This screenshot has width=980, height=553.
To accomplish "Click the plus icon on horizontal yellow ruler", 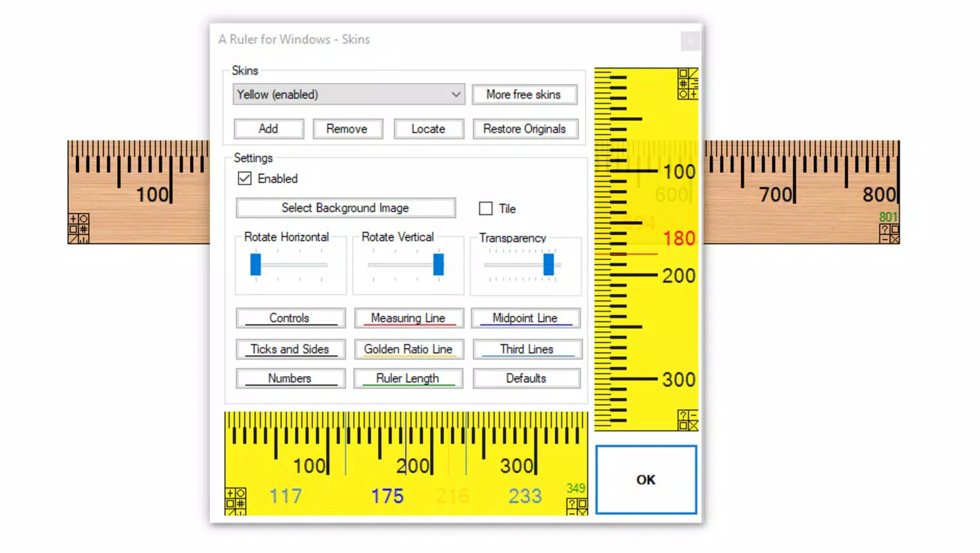I will [x=230, y=493].
